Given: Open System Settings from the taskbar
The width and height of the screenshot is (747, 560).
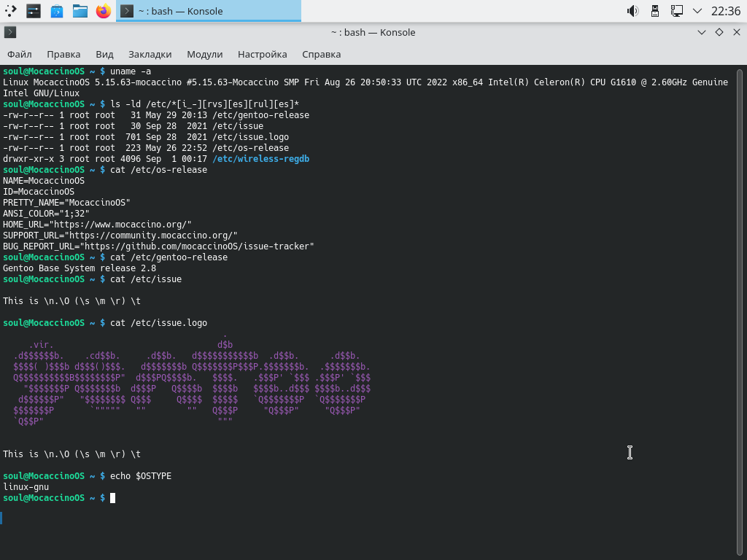Looking at the screenshot, I should point(34,10).
